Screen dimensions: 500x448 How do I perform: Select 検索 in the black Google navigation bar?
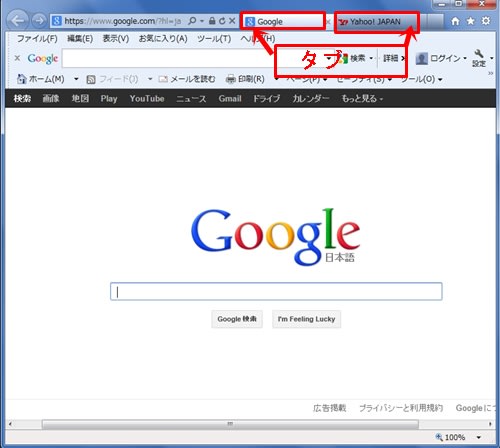pyautogui.click(x=22, y=99)
